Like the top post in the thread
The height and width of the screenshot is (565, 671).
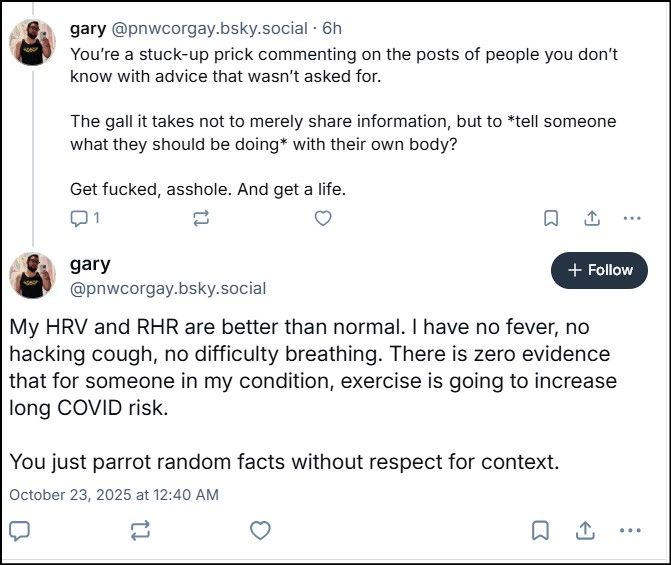pyautogui.click(x=323, y=217)
